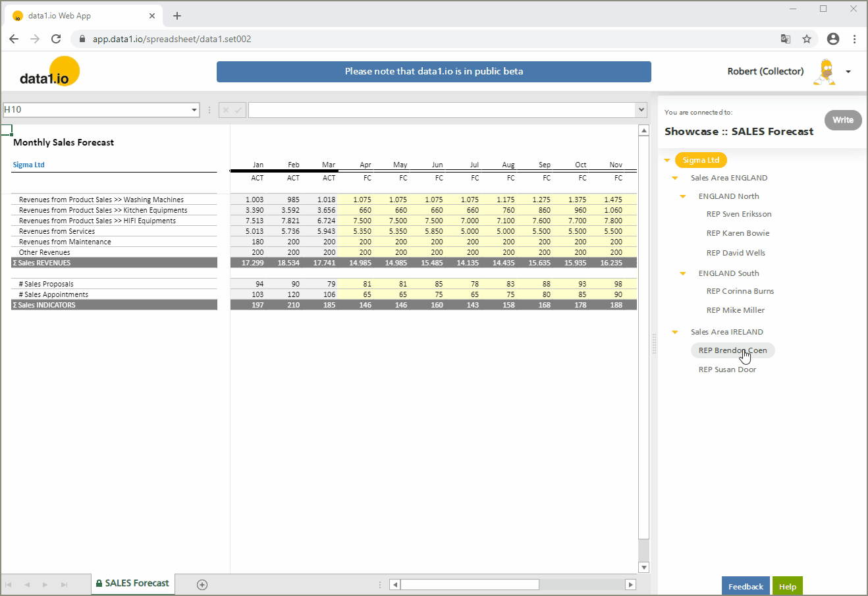The height and width of the screenshot is (596, 868).
Task: Toggle the Write mode button
Action: tap(843, 120)
